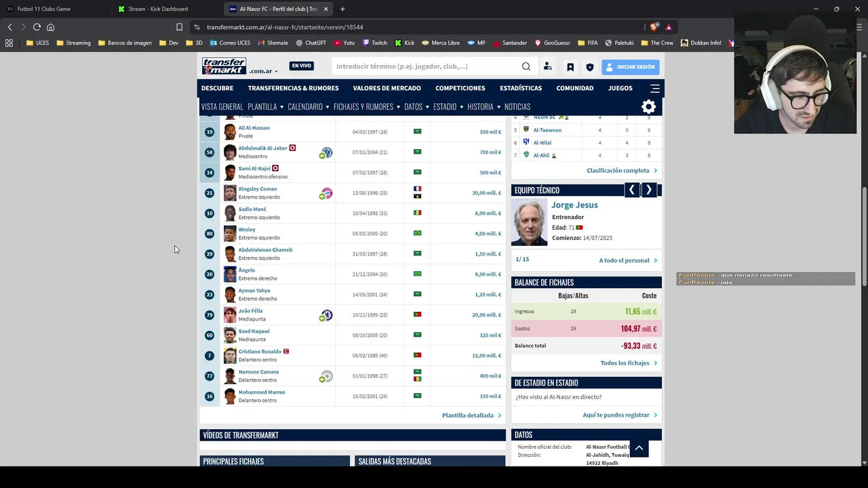
Task: Open the GeoGuessr bookmark
Action: (552, 43)
